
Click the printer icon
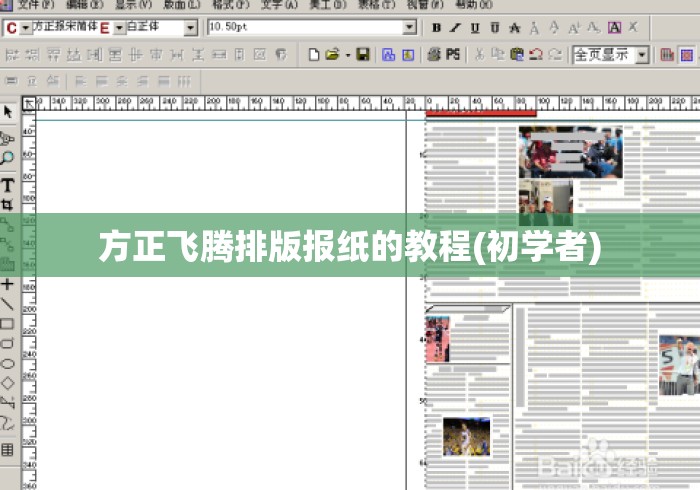(434, 55)
